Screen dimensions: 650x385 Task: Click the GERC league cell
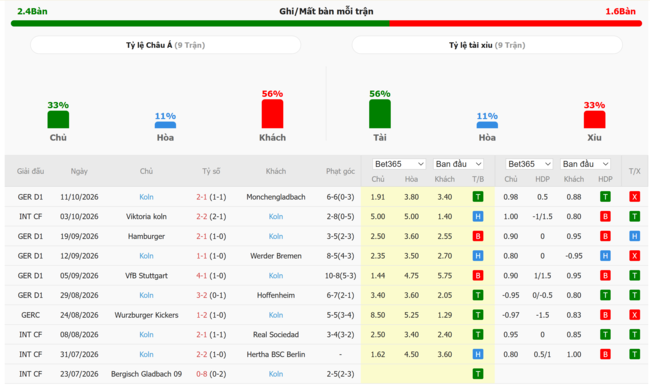click(x=30, y=315)
